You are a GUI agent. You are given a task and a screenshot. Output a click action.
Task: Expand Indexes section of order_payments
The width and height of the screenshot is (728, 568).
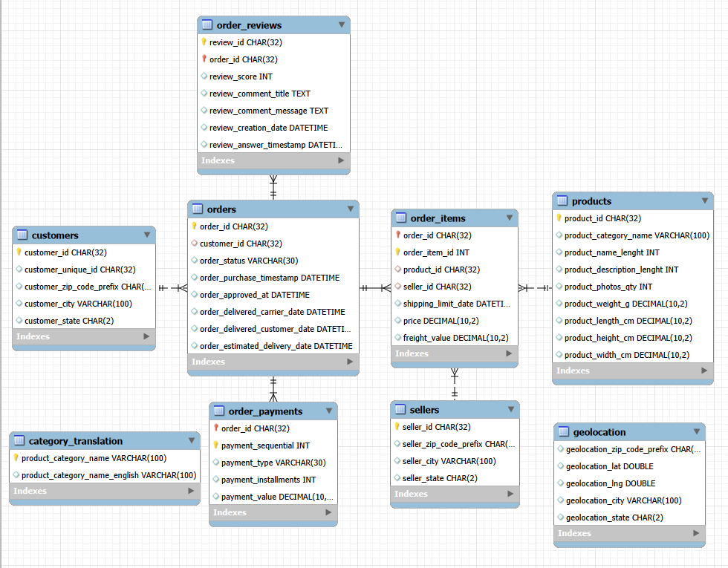tap(328, 512)
